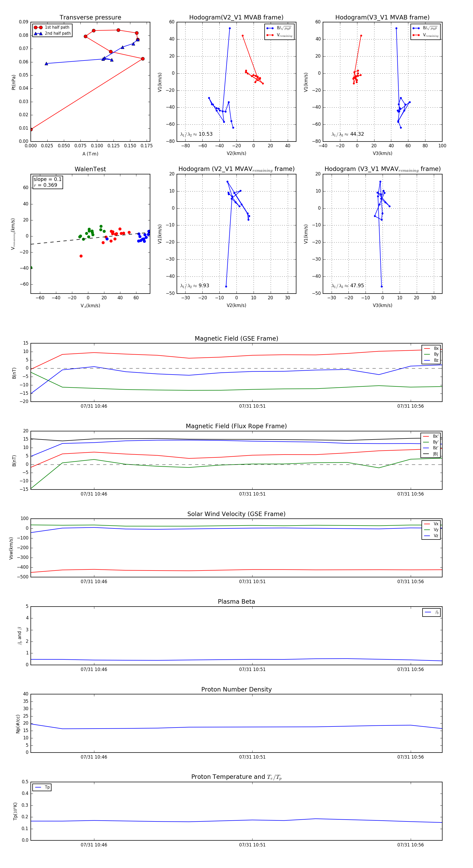
Task: Click the "2nd half path" legend entry
Action: (x=52, y=33)
